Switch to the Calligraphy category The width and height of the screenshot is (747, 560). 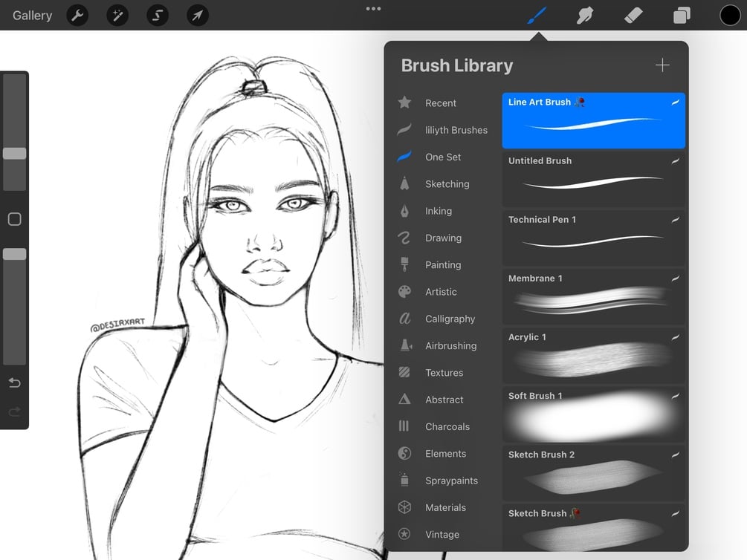[449, 319]
